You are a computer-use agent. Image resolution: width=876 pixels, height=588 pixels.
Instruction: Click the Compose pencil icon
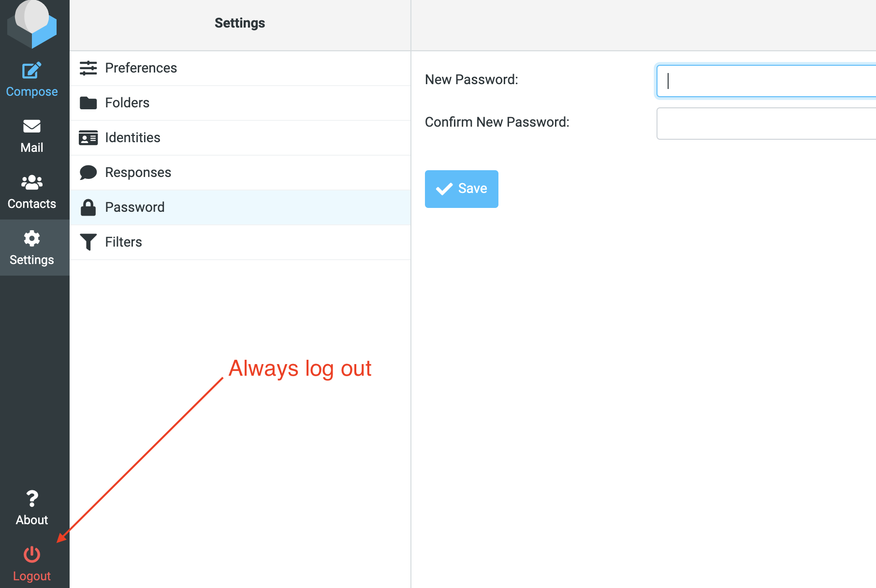pos(32,71)
